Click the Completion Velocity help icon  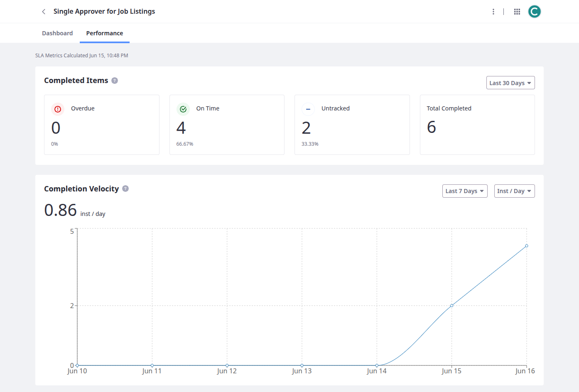point(125,189)
